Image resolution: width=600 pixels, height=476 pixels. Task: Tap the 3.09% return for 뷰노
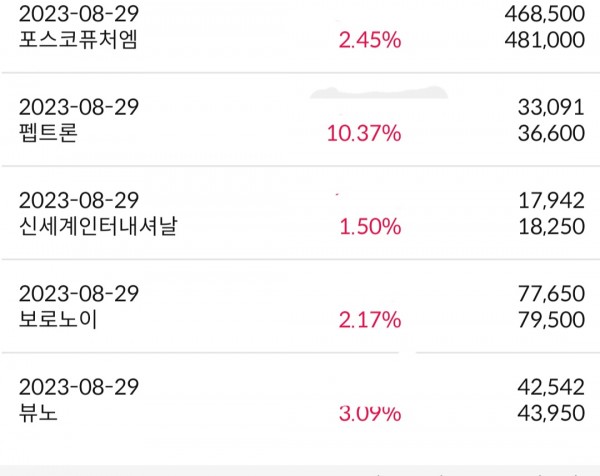370,414
